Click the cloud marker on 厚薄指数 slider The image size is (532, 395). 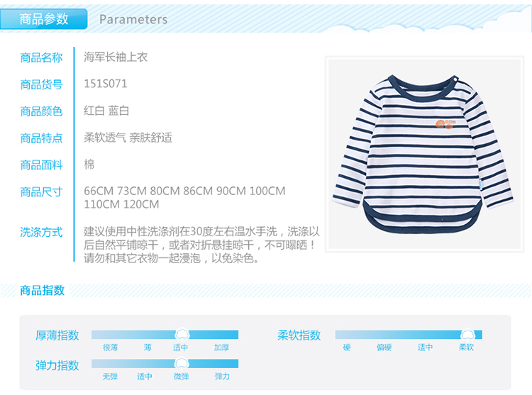(x=182, y=334)
